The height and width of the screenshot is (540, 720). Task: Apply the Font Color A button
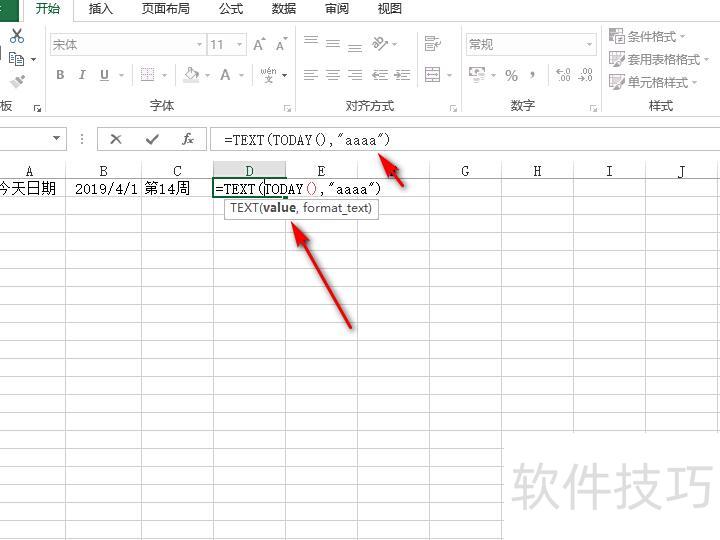[225, 74]
